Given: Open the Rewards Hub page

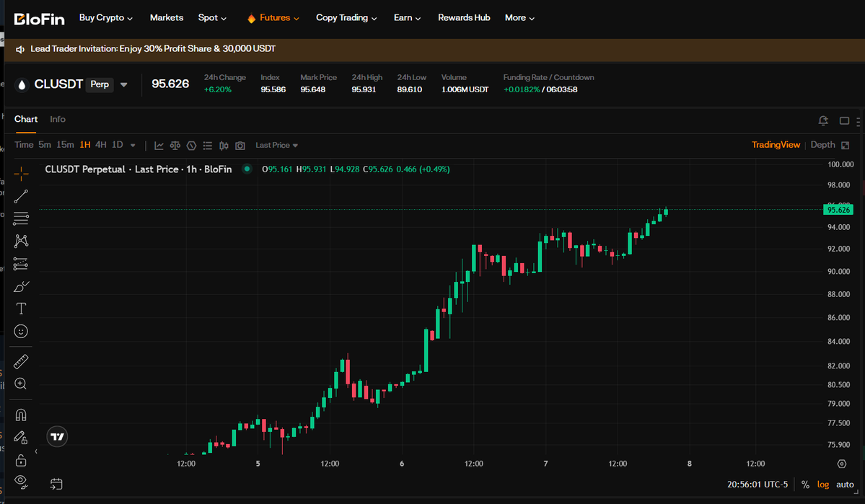Looking at the screenshot, I should coord(464,17).
